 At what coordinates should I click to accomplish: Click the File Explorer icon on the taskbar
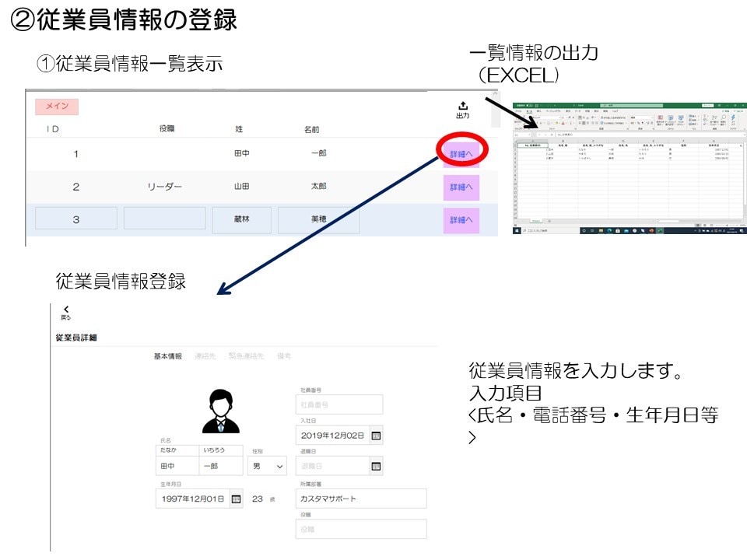tap(601, 230)
